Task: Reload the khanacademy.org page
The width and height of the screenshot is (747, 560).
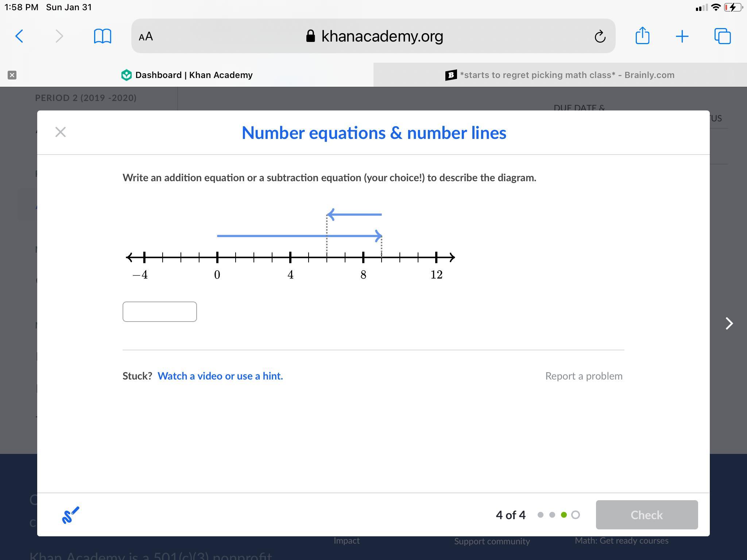Action: click(600, 36)
